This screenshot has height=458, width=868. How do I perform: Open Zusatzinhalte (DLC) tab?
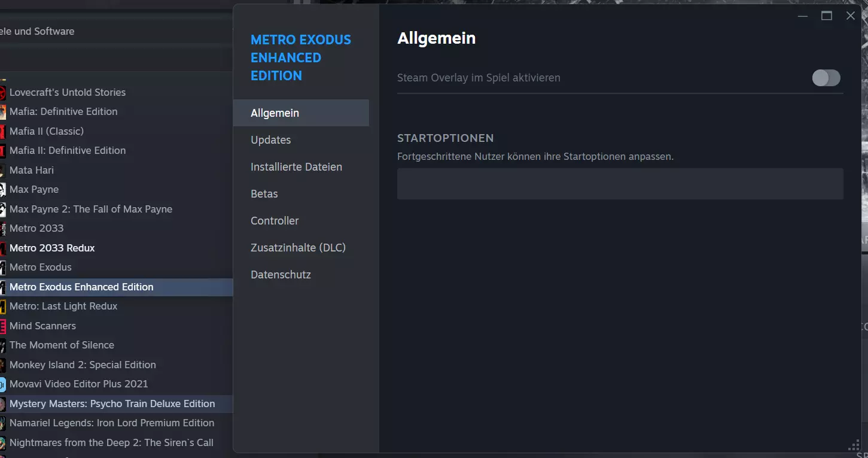click(x=301, y=248)
